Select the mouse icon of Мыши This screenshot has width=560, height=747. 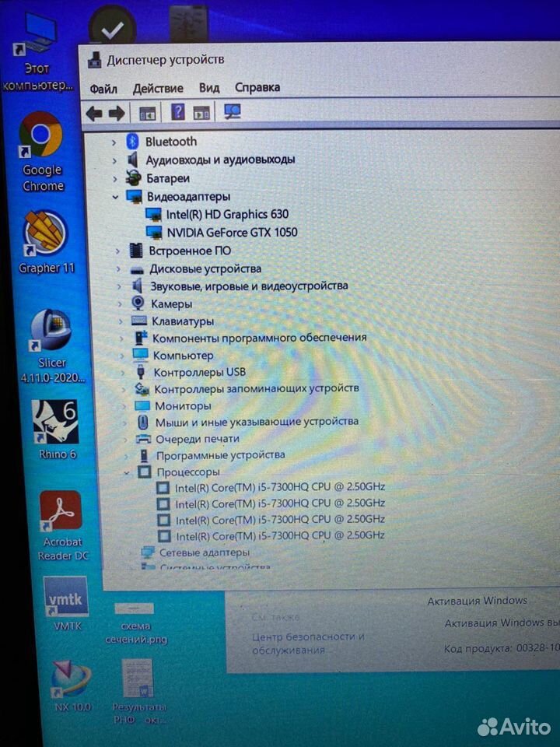click(x=143, y=422)
